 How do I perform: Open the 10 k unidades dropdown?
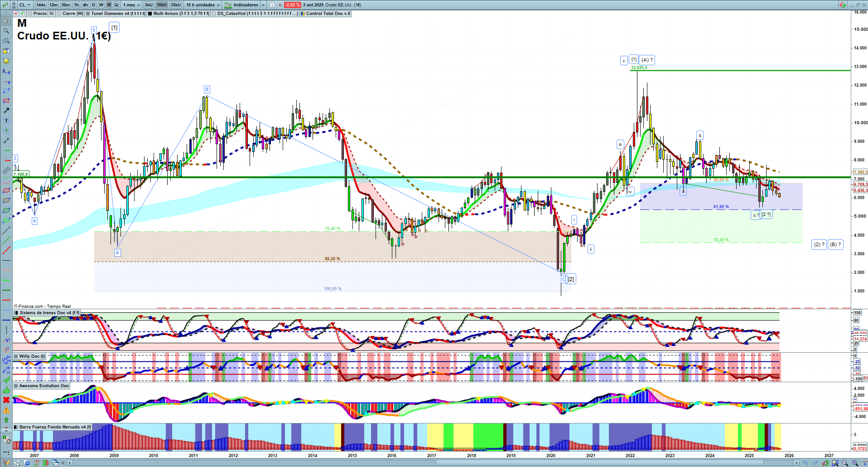[203, 5]
